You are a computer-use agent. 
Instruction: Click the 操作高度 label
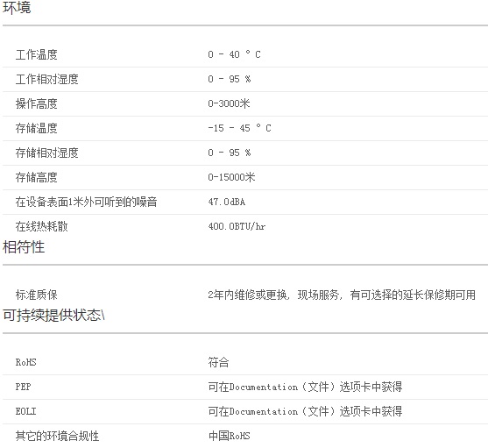tap(37, 103)
